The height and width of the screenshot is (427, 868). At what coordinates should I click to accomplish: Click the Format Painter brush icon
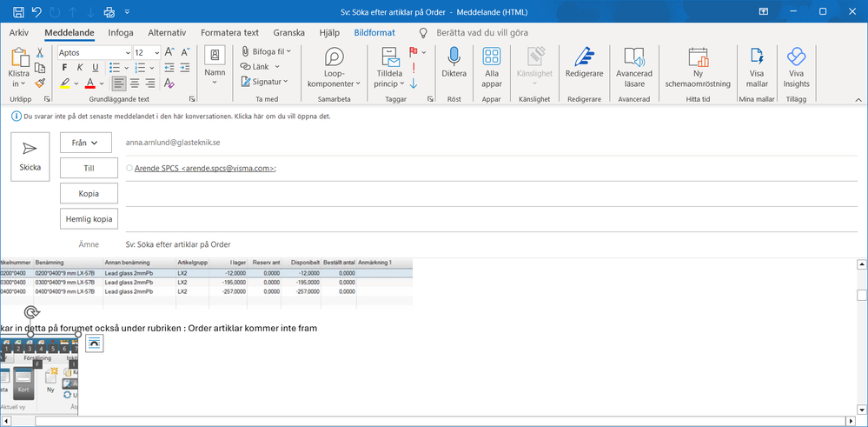pos(40,83)
